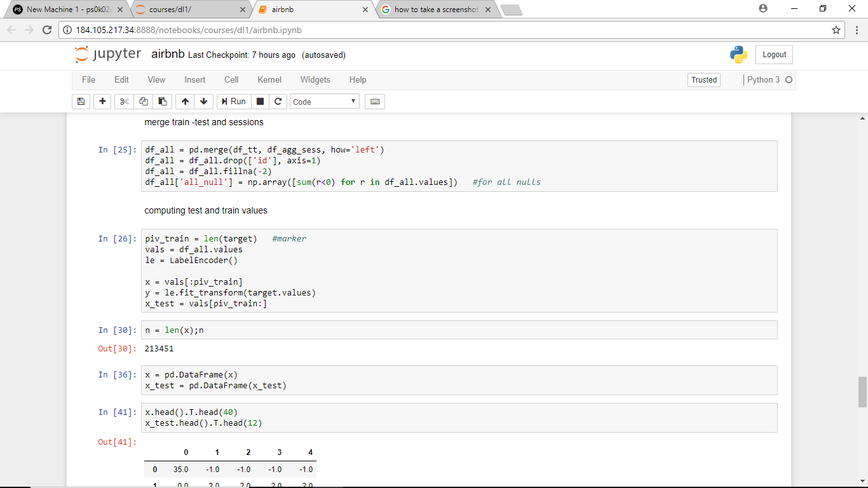
Task: Open the Cell menu
Action: pos(231,79)
